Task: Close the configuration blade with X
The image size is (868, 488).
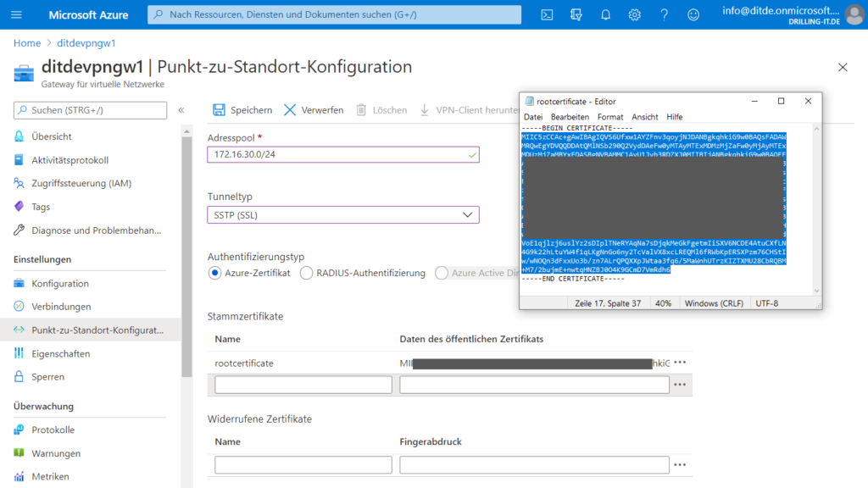Action: (x=843, y=68)
